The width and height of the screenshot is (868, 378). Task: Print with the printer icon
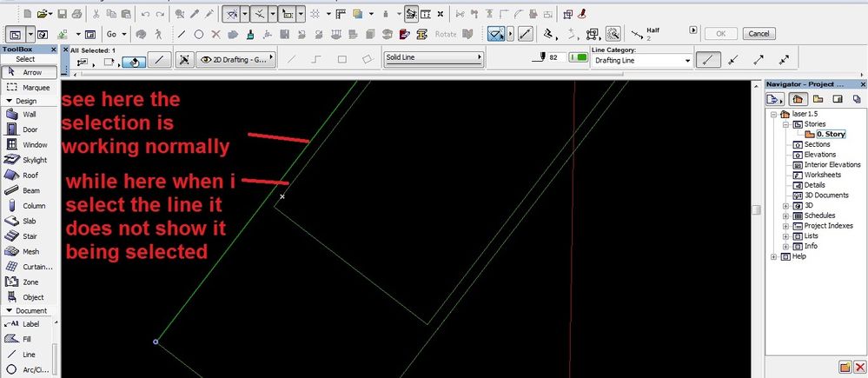pos(76,13)
